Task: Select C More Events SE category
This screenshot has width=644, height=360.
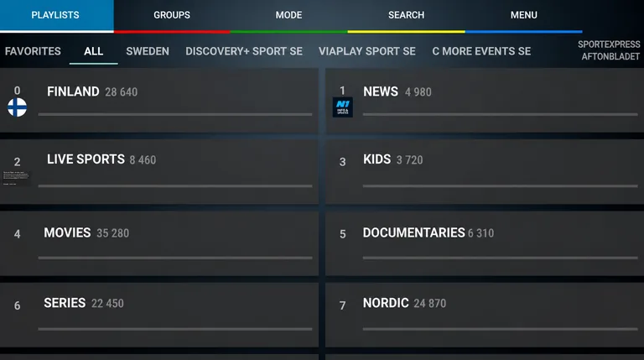Action: [481, 51]
